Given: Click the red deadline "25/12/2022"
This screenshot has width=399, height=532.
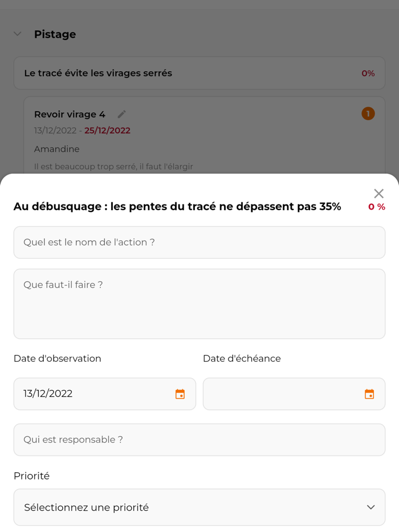Looking at the screenshot, I should coord(108,130).
